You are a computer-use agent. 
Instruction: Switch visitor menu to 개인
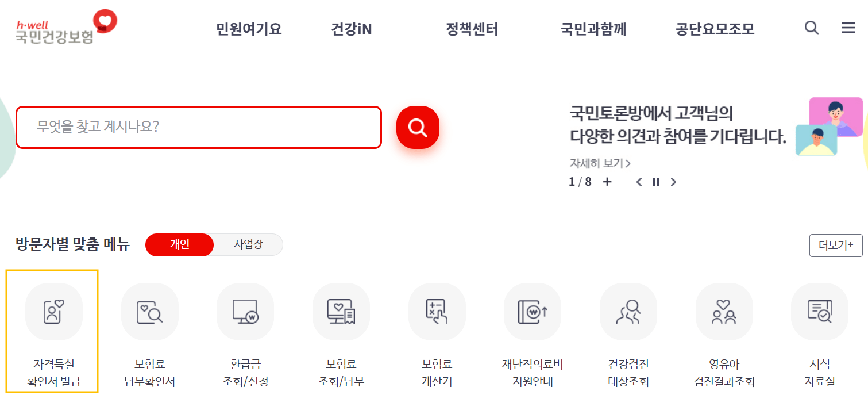coord(179,244)
